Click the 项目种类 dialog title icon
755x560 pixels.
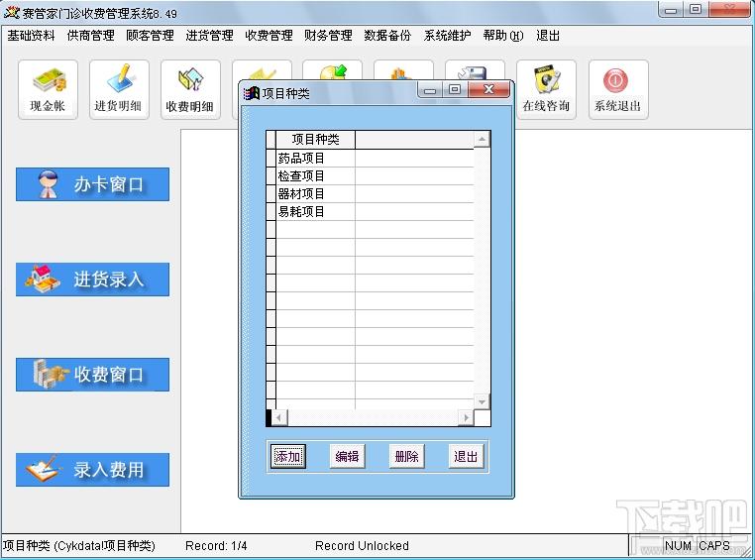click(x=252, y=93)
